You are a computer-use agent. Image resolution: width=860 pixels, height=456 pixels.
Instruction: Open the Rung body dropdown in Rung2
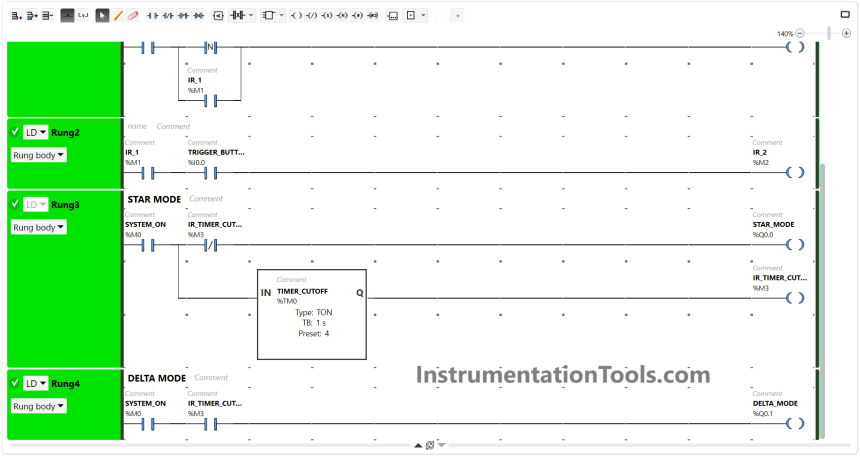tap(38, 155)
